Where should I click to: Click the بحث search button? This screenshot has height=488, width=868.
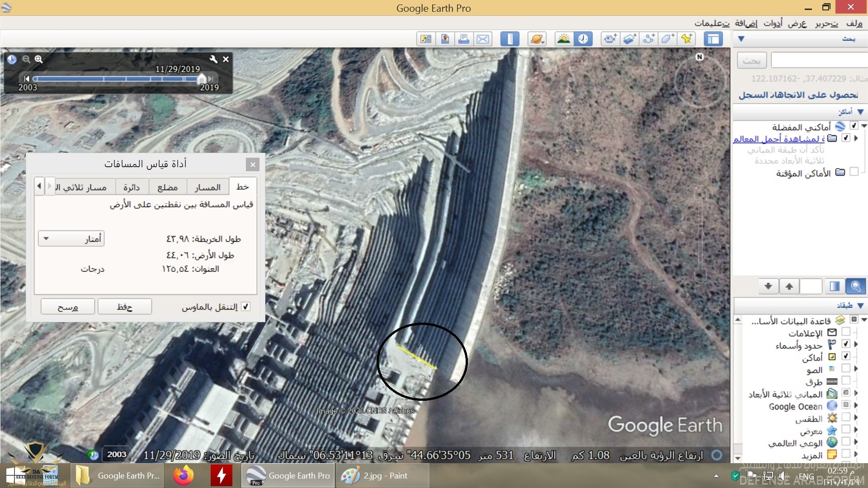[x=752, y=60]
